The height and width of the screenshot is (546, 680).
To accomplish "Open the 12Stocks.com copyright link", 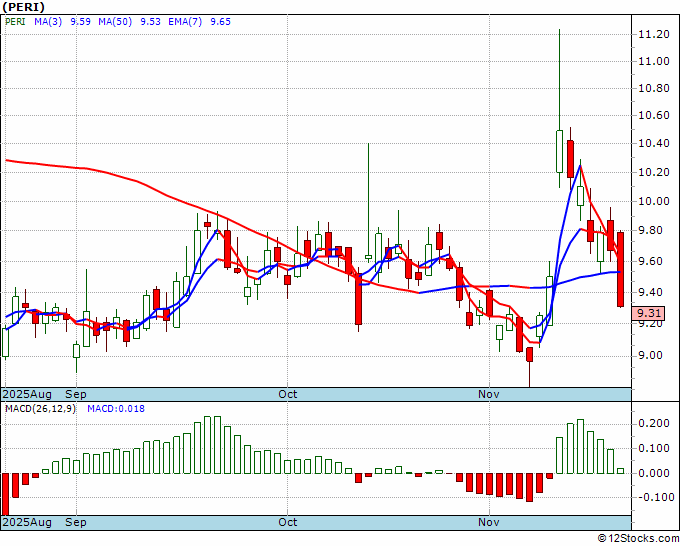I will (638, 538).
